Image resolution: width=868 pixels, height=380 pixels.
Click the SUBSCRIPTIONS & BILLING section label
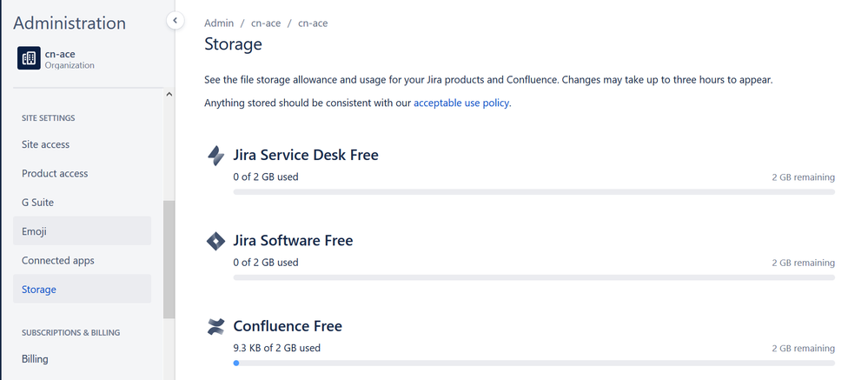click(71, 332)
